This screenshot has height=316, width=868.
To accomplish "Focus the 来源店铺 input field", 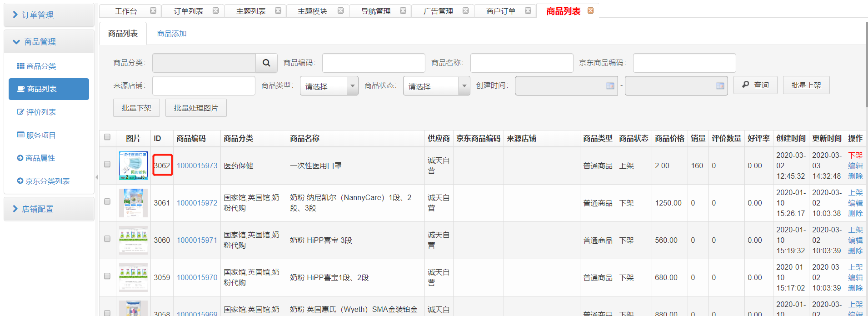I will tap(204, 85).
